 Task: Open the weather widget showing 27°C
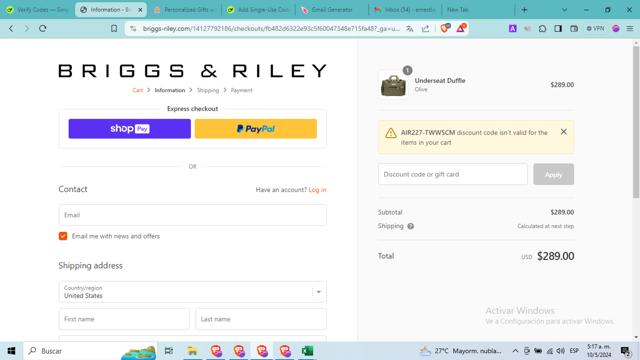click(460, 351)
